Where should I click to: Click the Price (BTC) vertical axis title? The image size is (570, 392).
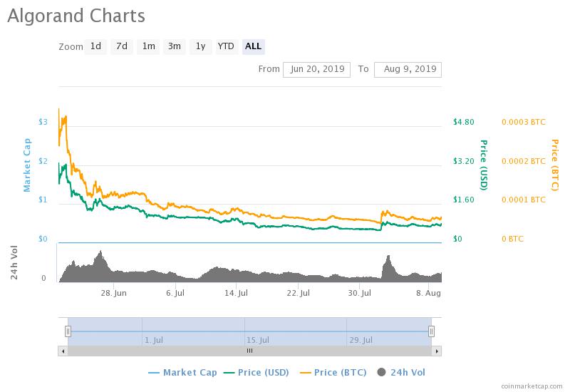[x=554, y=165]
